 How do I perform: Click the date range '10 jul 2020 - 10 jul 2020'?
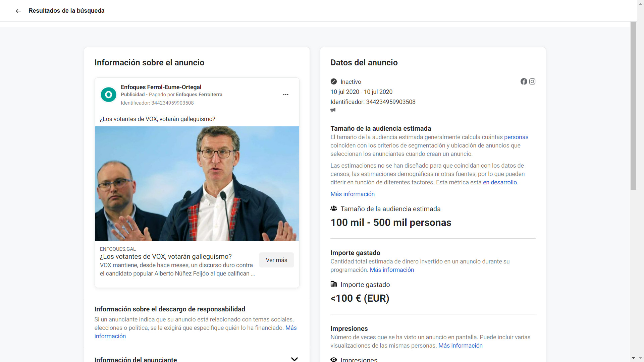click(361, 92)
